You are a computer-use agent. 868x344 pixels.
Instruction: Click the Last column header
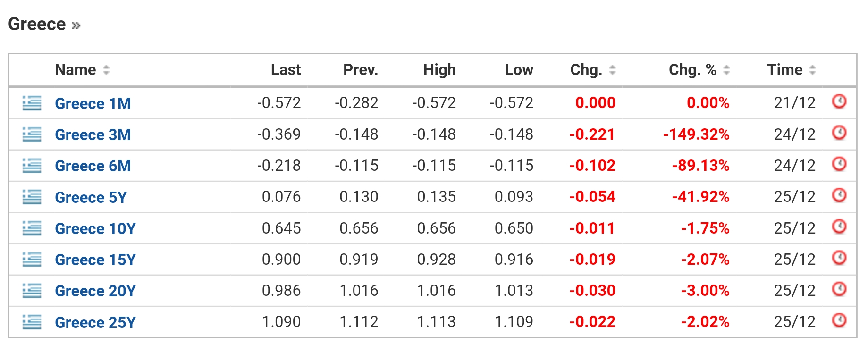[286, 70]
